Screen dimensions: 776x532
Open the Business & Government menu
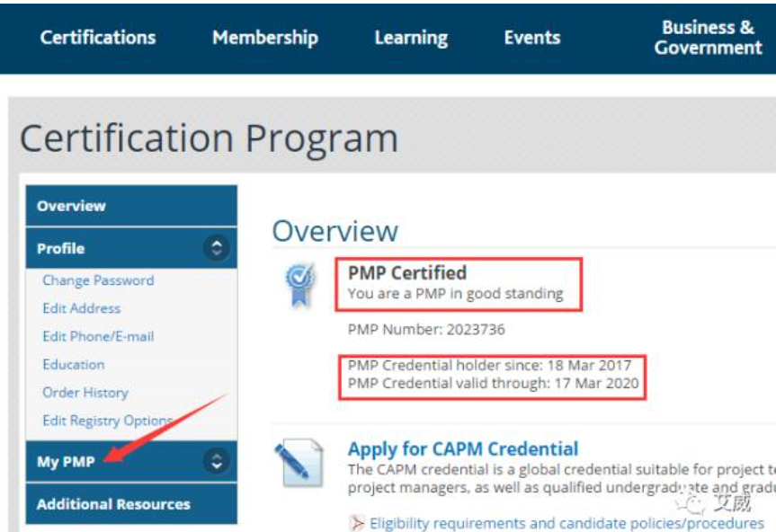(x=709, y=38)
